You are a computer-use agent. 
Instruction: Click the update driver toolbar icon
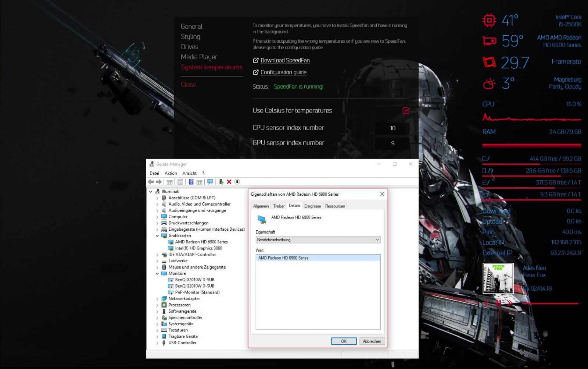(x=221, y=182)
